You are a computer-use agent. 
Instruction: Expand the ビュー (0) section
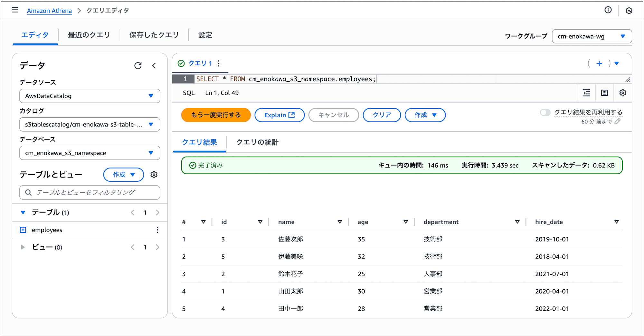click(23, 247)
